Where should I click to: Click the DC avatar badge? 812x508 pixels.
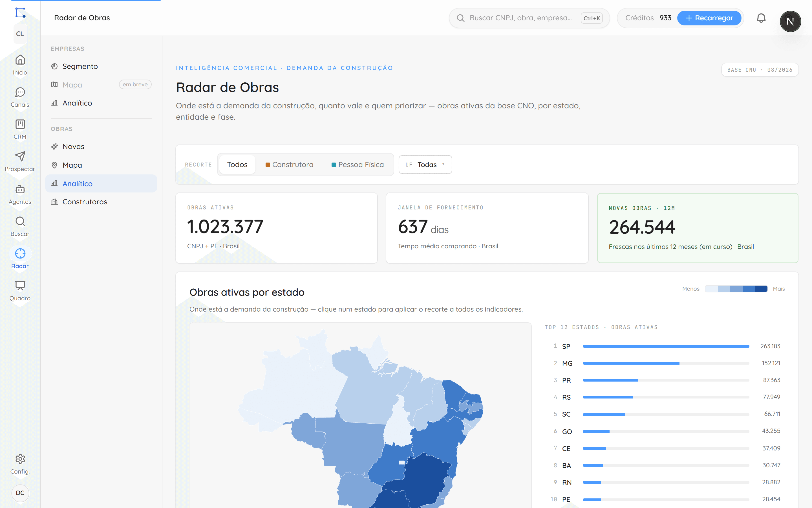[x=20, y=493]
